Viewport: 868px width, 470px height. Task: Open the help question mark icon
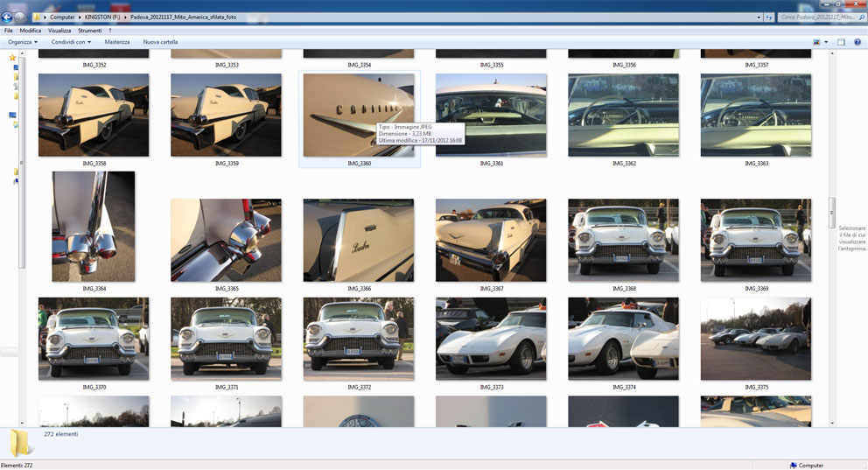point(857,42)
